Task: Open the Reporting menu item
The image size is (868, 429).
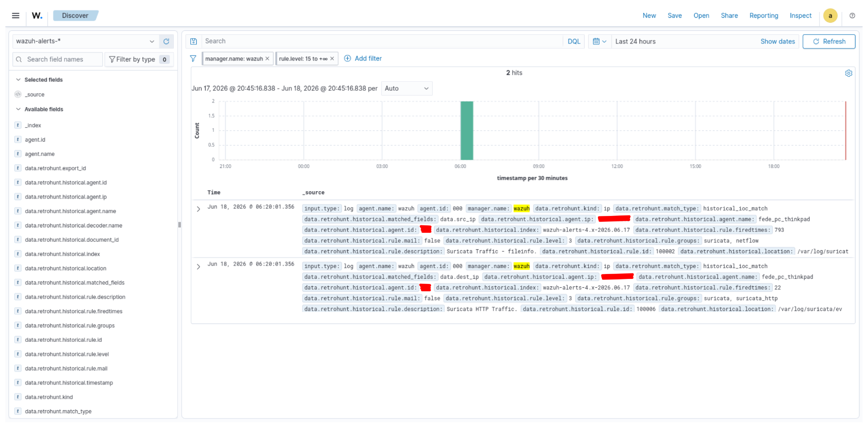Action: pos(763,16)
